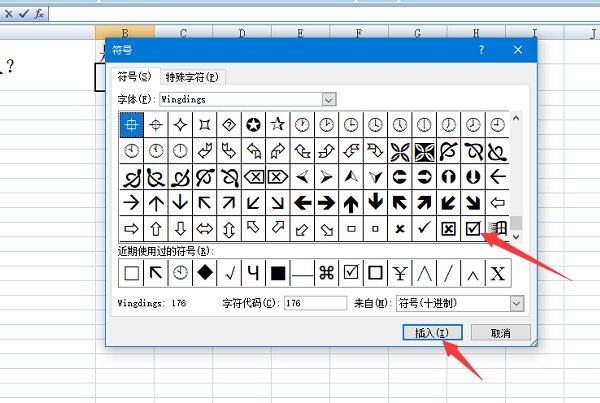Click the 字符代码 input field

point(314,302)
